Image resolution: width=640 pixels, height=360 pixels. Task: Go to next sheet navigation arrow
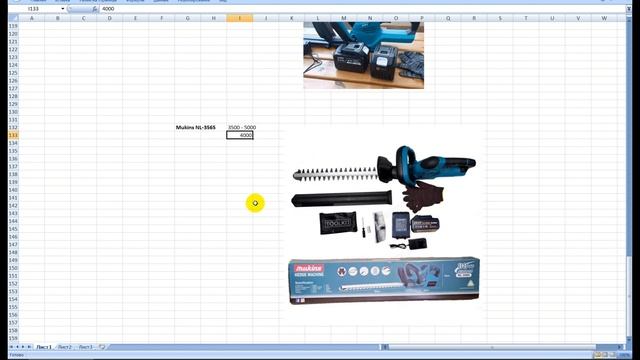tap(23, 347)
